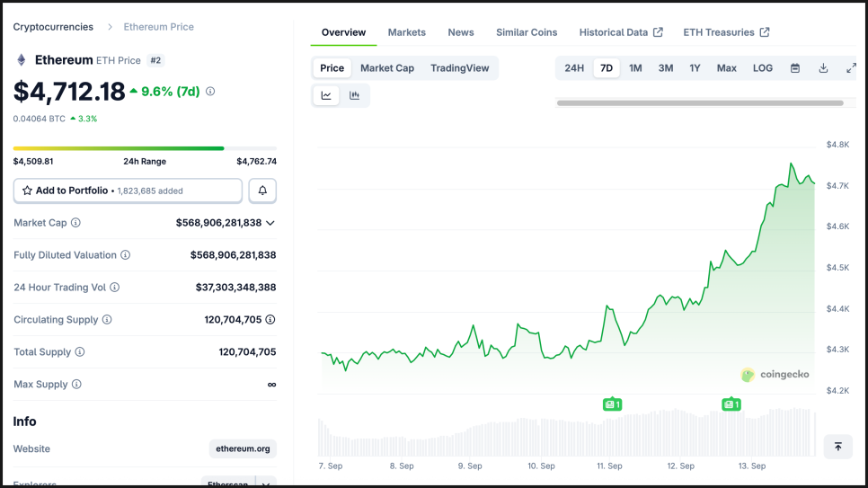The width and height of the screenshot is (868, 488).
Task: Toggle LOG scale on the chart
Action: pyautogui.click(x=762, y=68)
